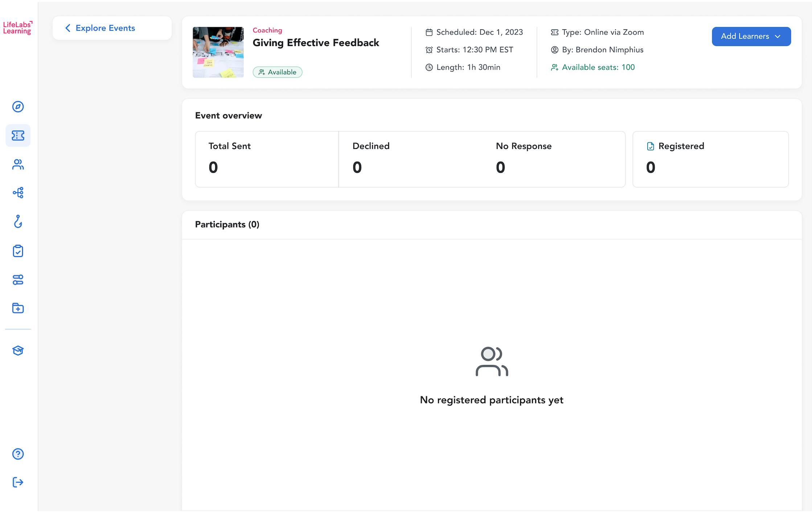Open the toggle switches settings sidebar icon
The width and height of the screenshot is (812, 516).
pyautogui.click(x=18, y=280)
